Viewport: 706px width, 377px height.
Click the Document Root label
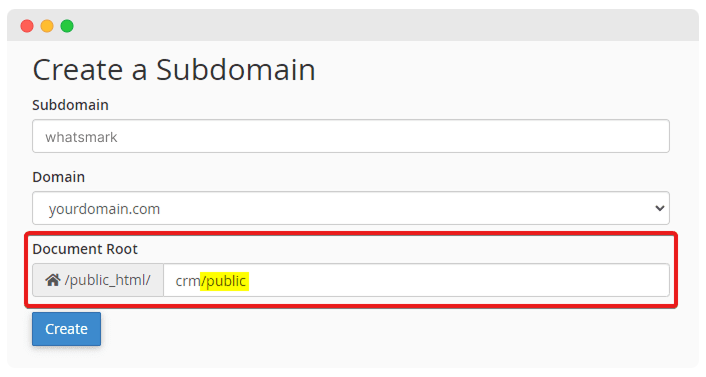tap(85, 249)
